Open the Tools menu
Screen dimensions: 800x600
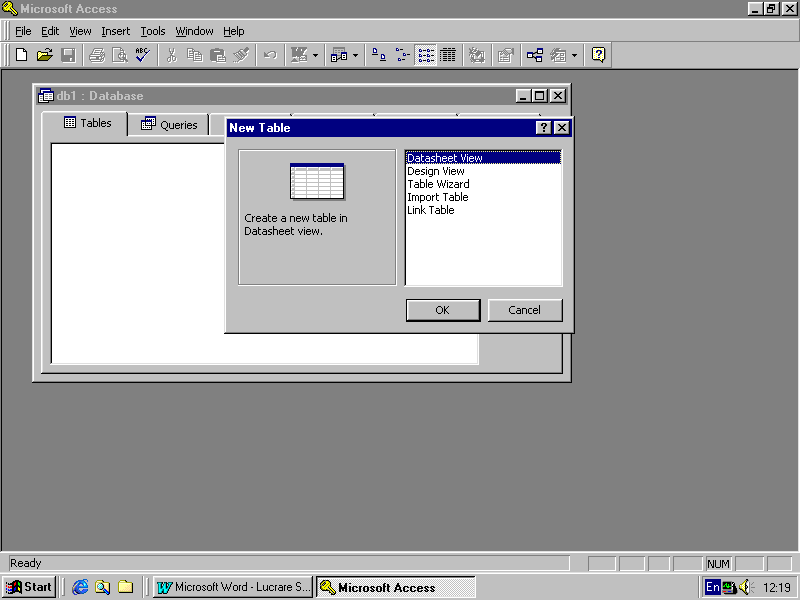pos(153,31)
